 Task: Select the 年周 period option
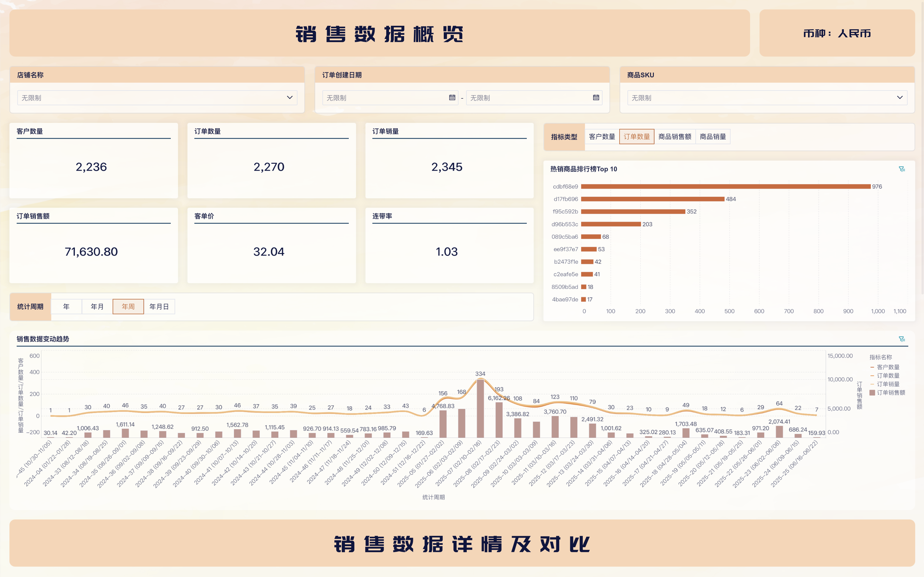[128, 306]
